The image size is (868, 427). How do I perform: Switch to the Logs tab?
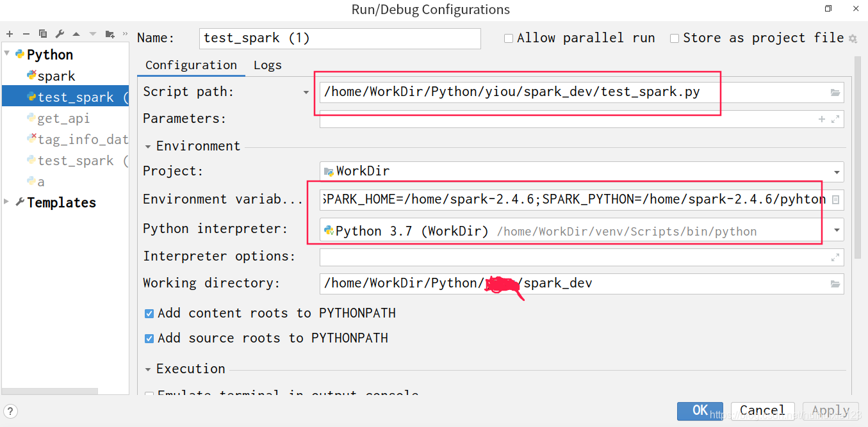coord(267,65)
